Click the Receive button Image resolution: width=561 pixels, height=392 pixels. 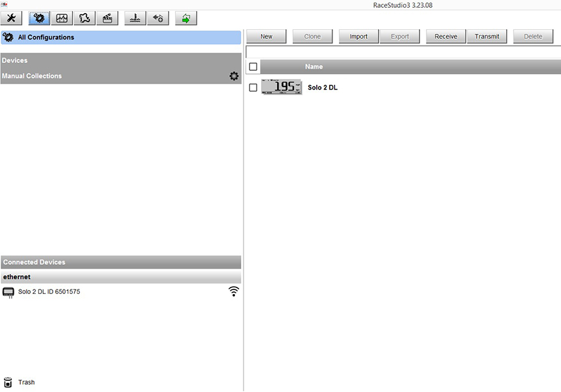click(446, 36)
